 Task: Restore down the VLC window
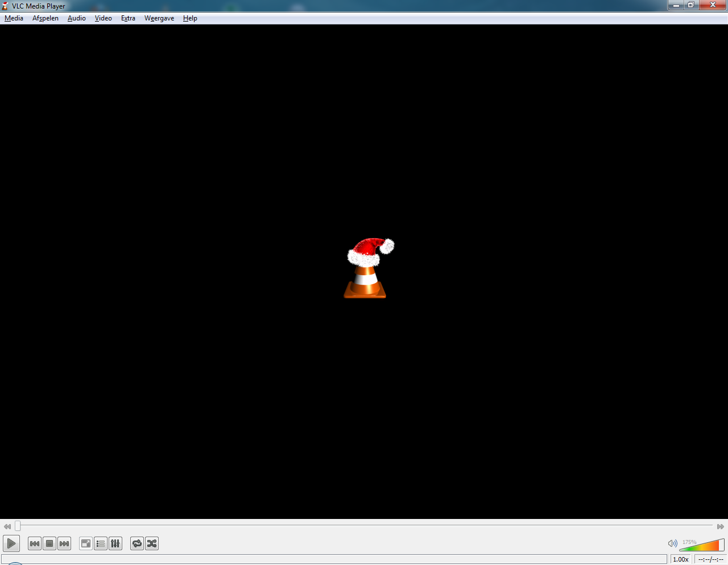(x=691, y=5)
